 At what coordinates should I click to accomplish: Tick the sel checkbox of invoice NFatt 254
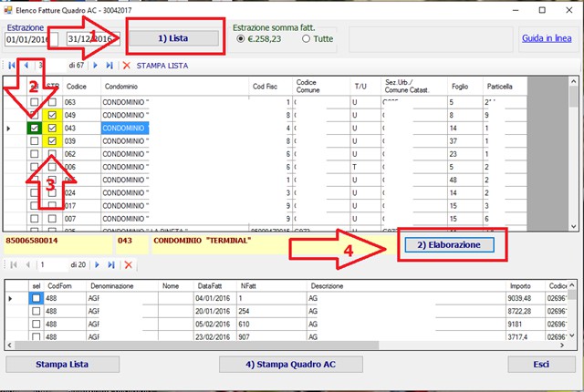(36, 311)
